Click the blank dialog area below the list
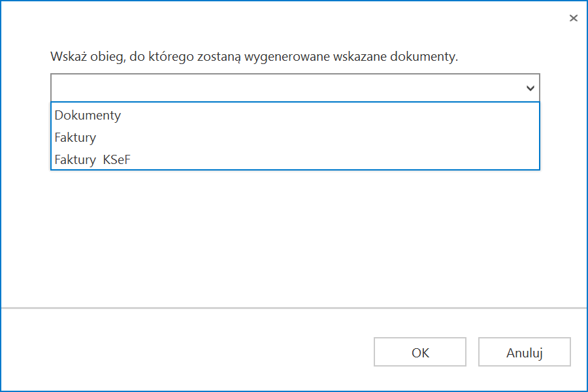The image size is (588, 392). [x=294, y=235]
